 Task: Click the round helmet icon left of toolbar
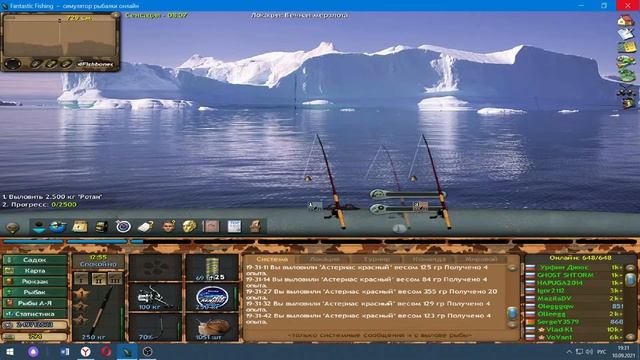pyautogui.click(x=13, y=227)
